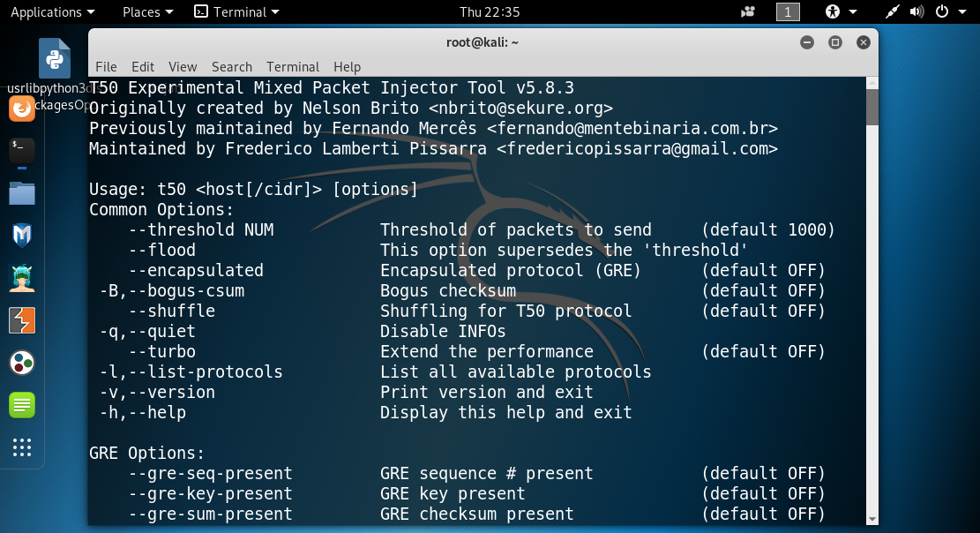Show all applications grid
Screen dimensions: 980x533
22,447
